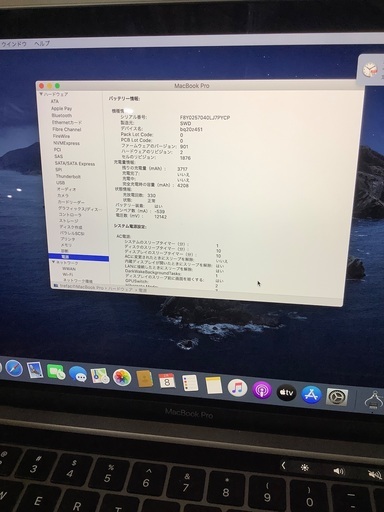384x512 pixels.
Task: Open the Podcasts app
Action: (x=262, y=390)
